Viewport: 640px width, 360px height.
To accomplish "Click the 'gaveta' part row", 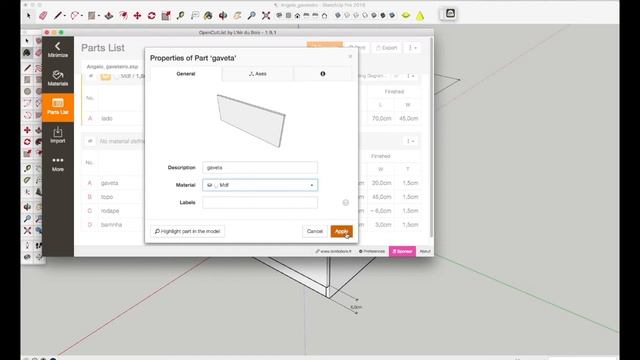I will 252,183.
